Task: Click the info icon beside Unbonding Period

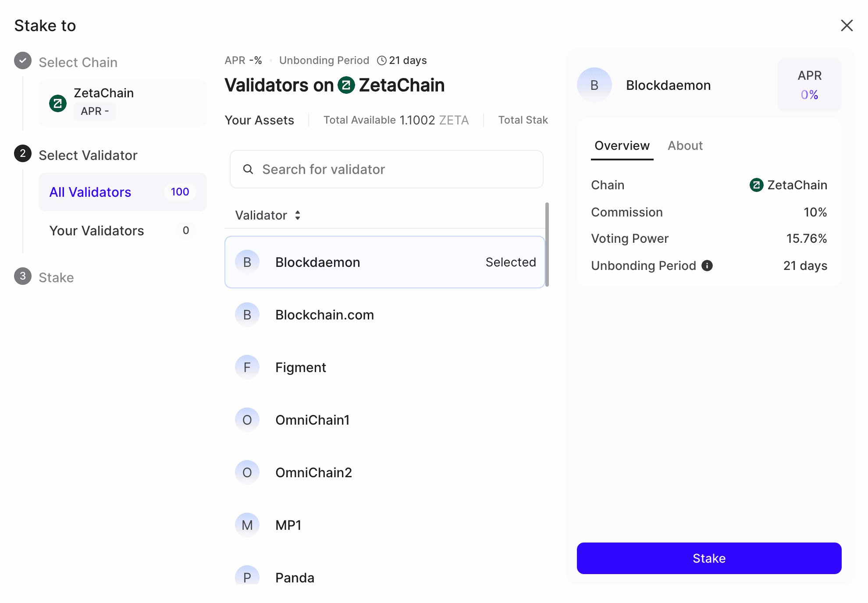Action: (707, 266)
